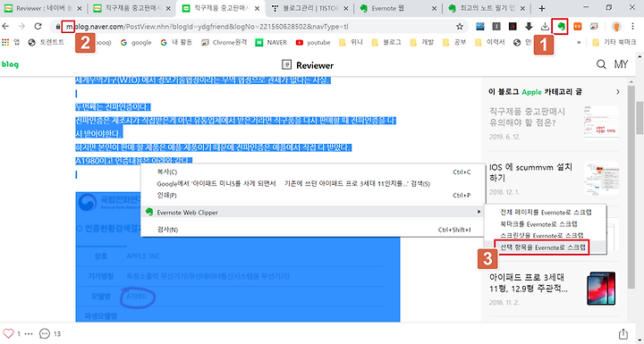Open the youtube bookmark

point(313,42)
